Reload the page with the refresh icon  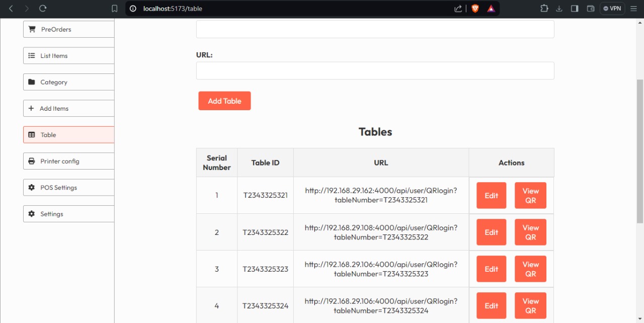(43, 9)
